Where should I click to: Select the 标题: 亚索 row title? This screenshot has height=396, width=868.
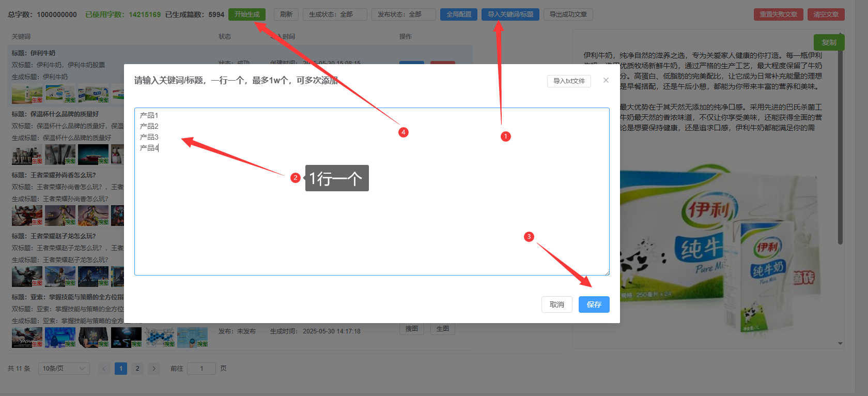(x=68, y=297)
